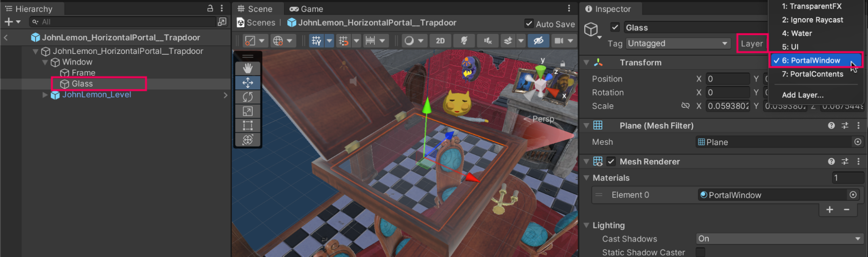Screen dimensions: 868x257
Task: Click Add Layer... in layer menu
Action: pyautogui.click(x=802, y=95)
